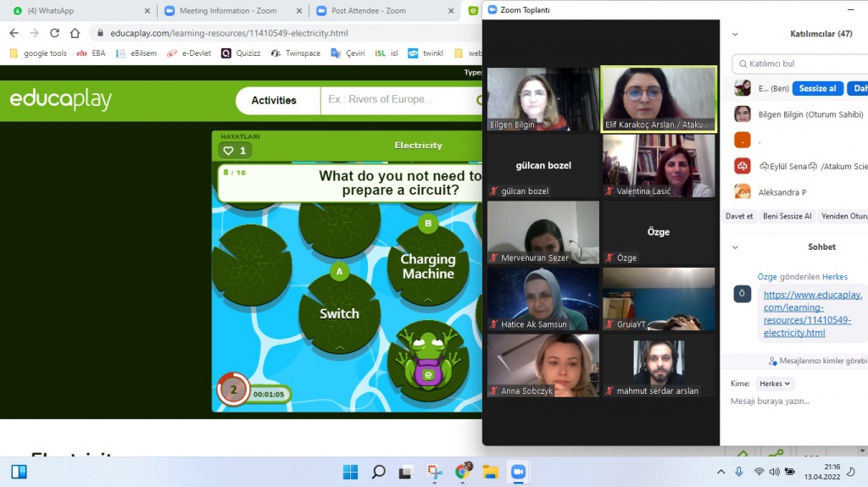Select Bilgen Bilgin video thumbnail

point(542,99)
